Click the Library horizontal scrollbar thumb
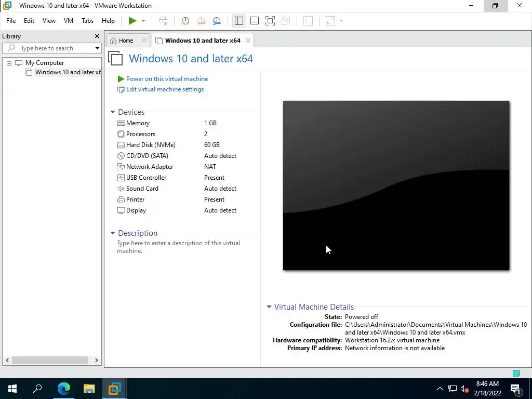 pos(50,361)
